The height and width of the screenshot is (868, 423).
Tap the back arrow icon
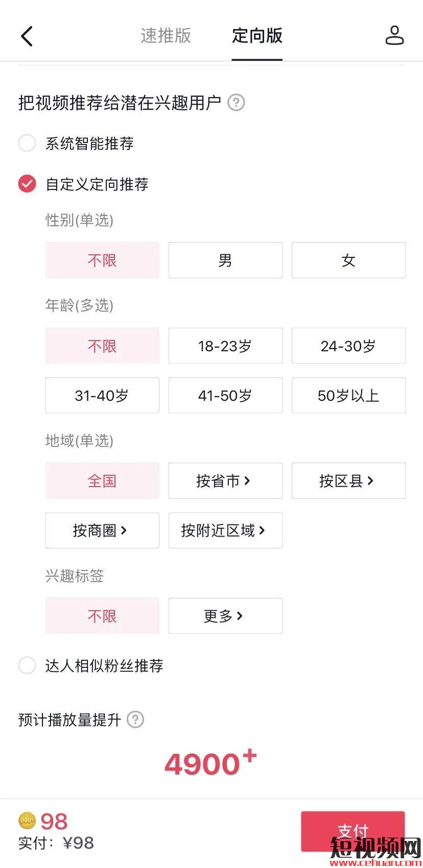(x=27, y=36)
